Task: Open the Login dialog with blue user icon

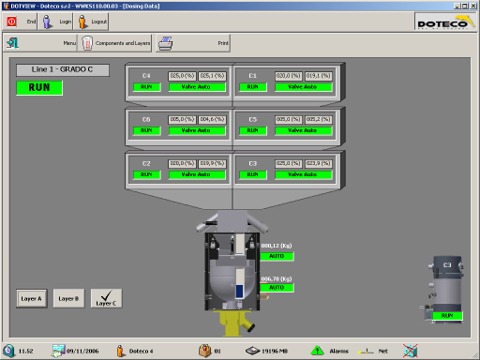Action: (x=55, y=22)
